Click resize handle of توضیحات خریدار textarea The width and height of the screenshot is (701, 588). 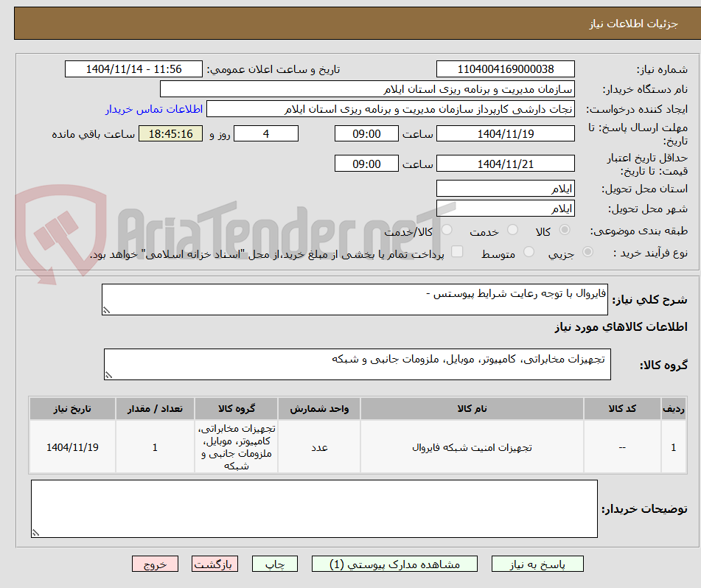tap(36, 533)
